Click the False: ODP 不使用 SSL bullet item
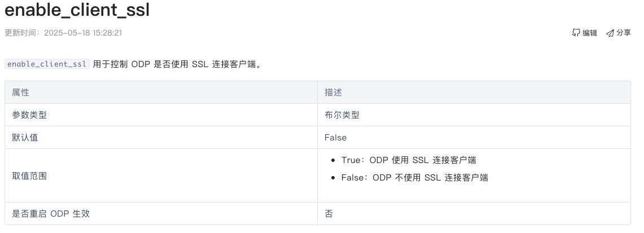Image resolution: width=644 pixels, height=233 pixels. [x=415, y=178]
